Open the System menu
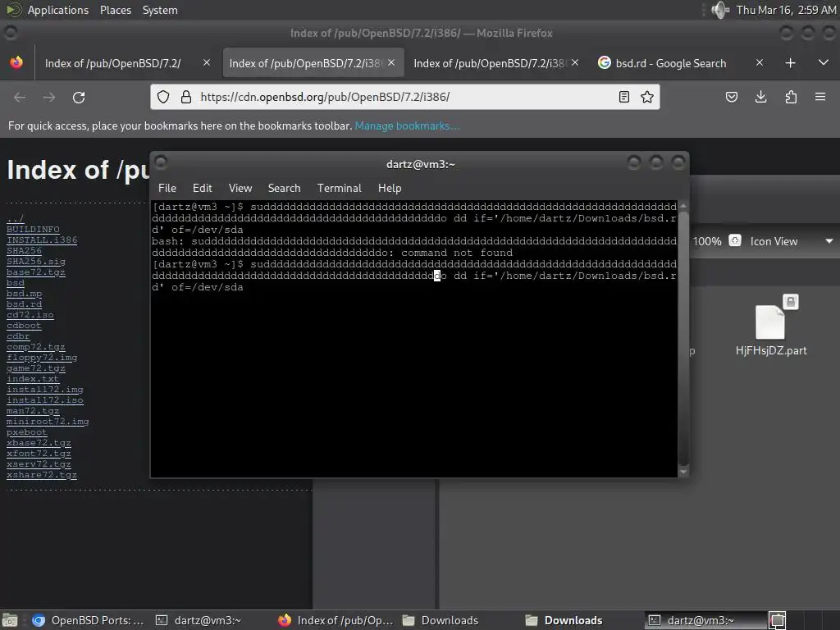Image resolution: width=840 pixels, height=630 pixels. click(x=160, y=10)
